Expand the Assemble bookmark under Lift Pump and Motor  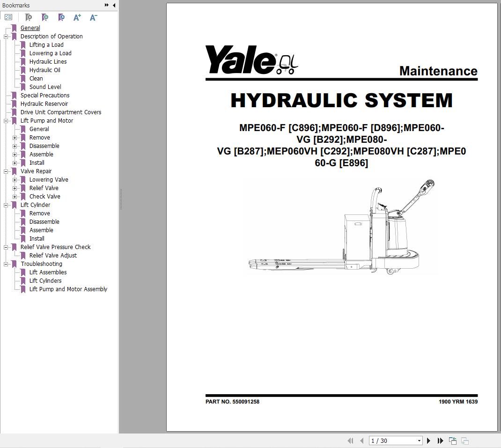15,154
